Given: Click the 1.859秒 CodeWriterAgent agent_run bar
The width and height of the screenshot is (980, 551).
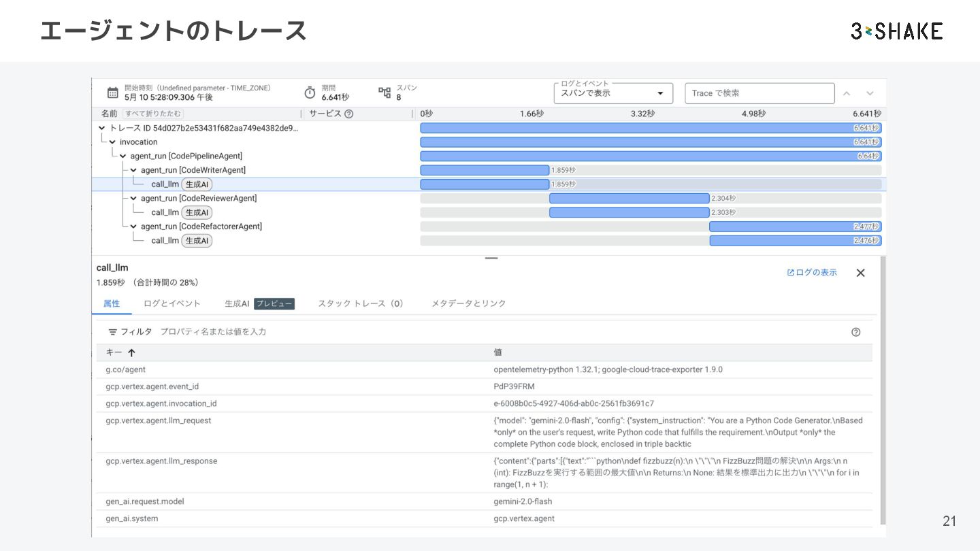Looking at the screenshot, I should click(485, 170).
